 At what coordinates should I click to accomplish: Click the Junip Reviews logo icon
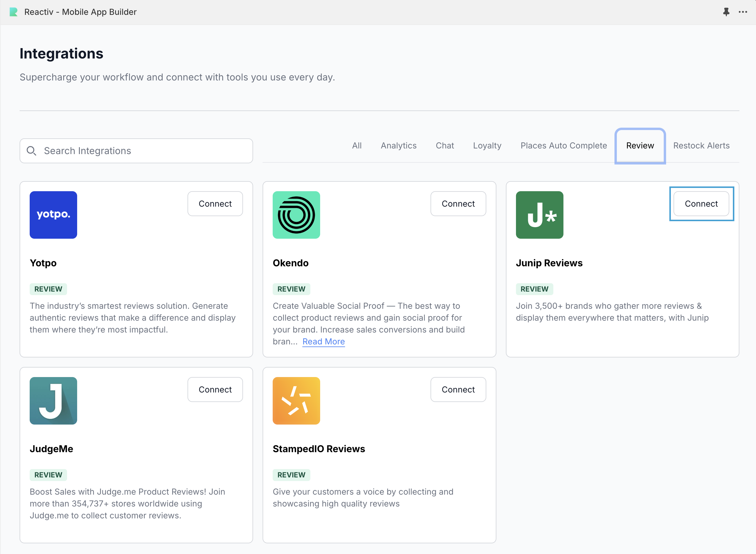[539, 215]
